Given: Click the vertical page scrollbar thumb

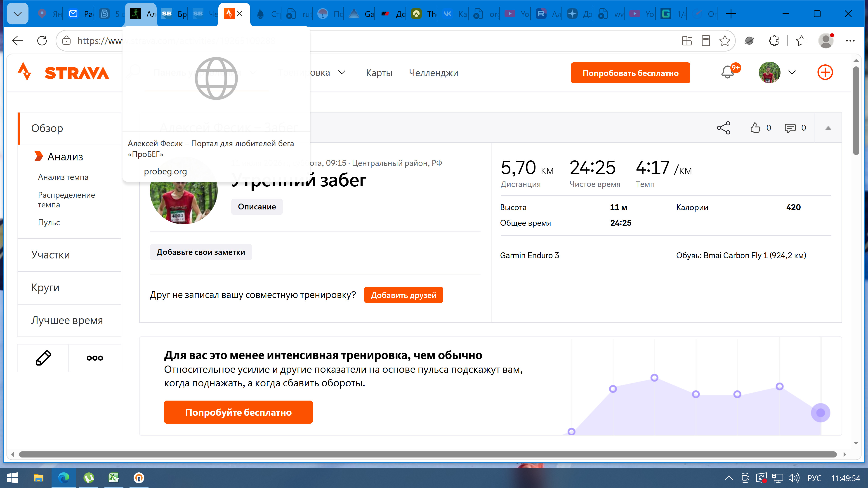Looking at the screenshot, I should point(856,111).
